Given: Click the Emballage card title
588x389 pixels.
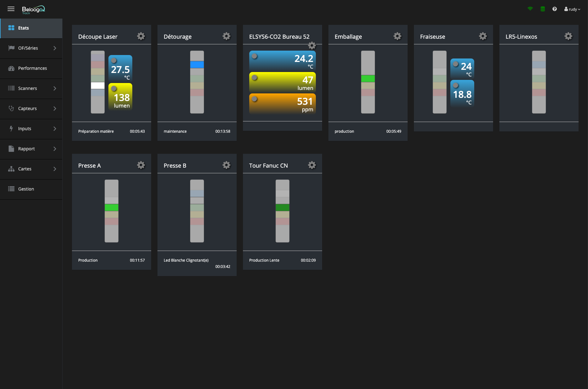Looking at the screenshot, I should pos(348,37).
